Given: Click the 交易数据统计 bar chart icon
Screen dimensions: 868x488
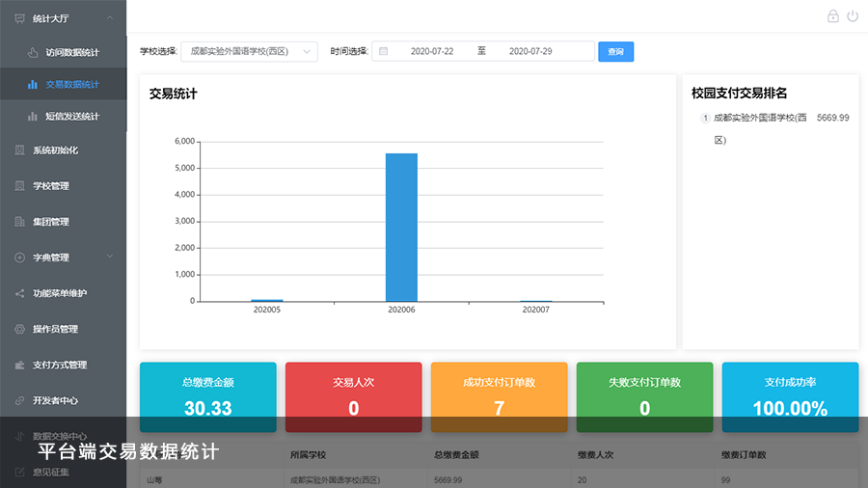Looking at the screenshot, I should tap(33, 84).
